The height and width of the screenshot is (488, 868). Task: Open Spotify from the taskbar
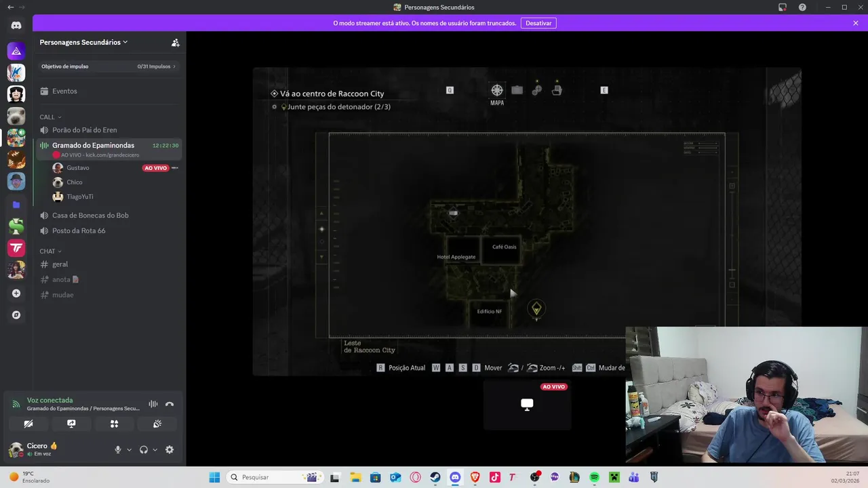click(x=594, y=477)
